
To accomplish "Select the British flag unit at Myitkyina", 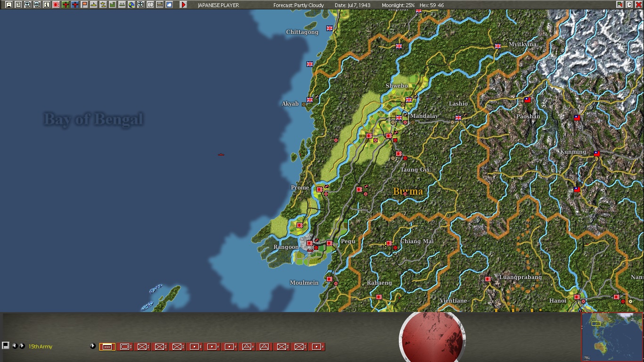I will pyautogui.click(x=498, y=46).
